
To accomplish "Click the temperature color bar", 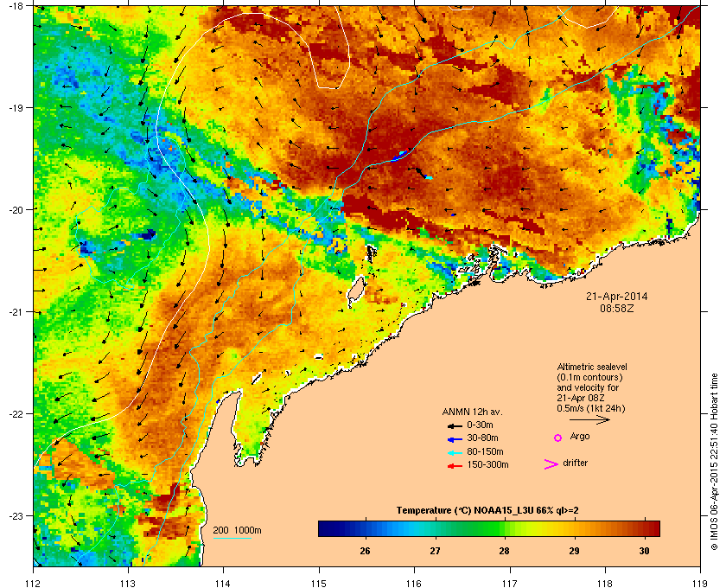I will point(489,528).
